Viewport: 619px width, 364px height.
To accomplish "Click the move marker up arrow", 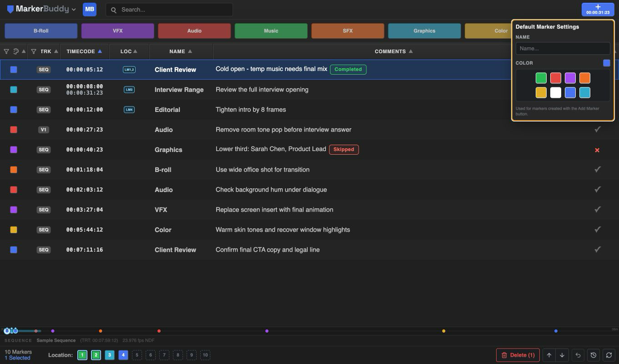I will coord(549,355).
